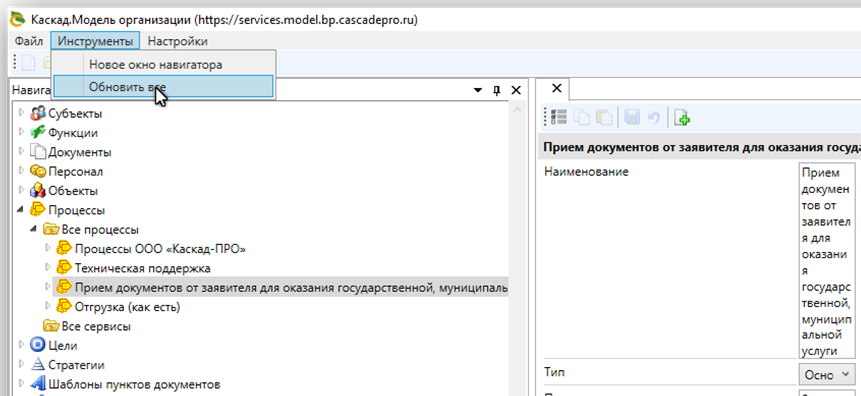Click the Undo arrow icon
This screenshot has width=861, height=396.
click(x=653, y=117)
